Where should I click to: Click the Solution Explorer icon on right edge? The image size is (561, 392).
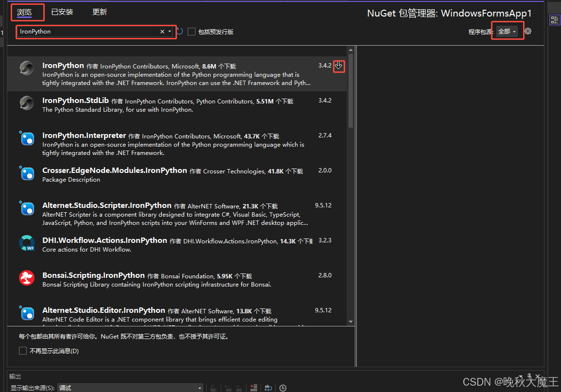pyautogui.click(x=555, y=20)
